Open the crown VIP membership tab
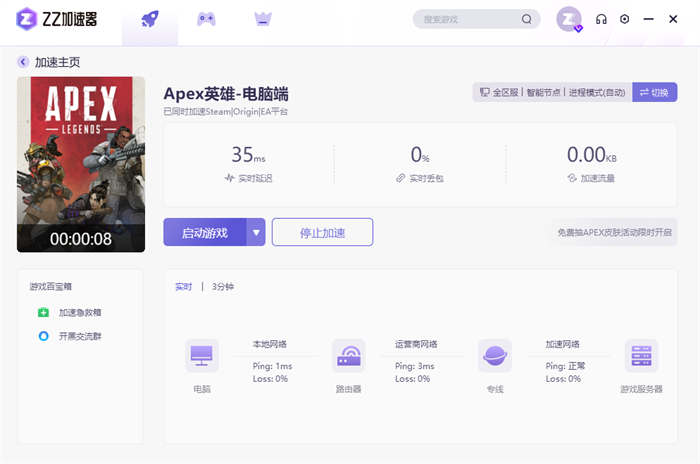Viewport: 700px width, 464px height. pyautogui.click(x=263, y=19)
